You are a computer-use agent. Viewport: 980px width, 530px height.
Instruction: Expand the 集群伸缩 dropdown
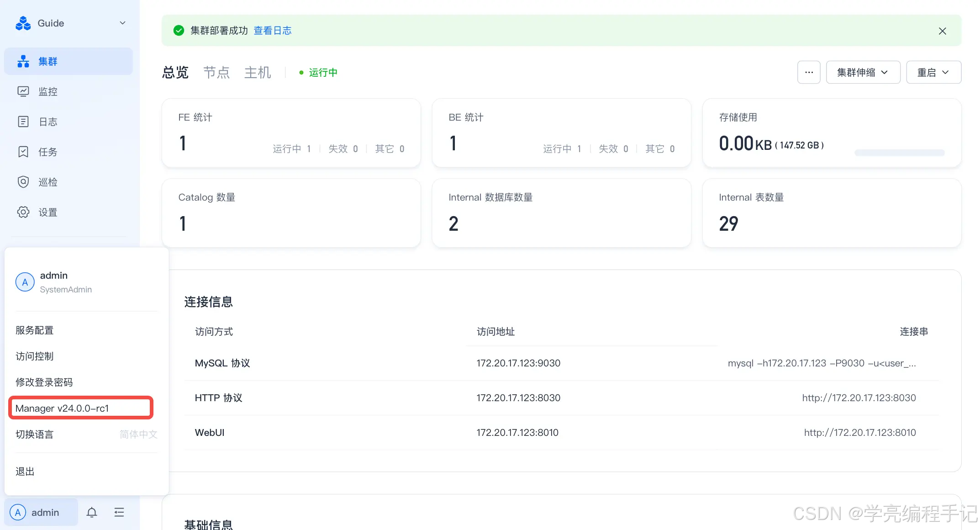point(863,72)
